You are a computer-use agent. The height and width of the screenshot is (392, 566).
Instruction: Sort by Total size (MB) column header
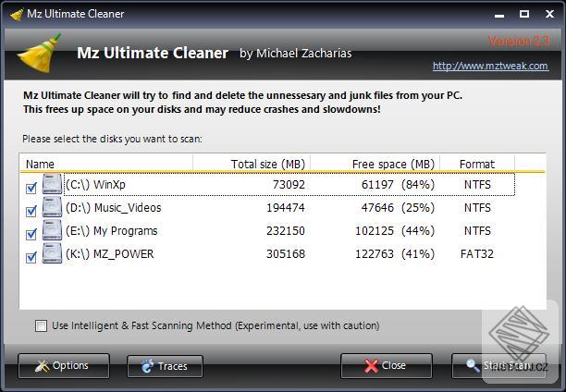252,164
